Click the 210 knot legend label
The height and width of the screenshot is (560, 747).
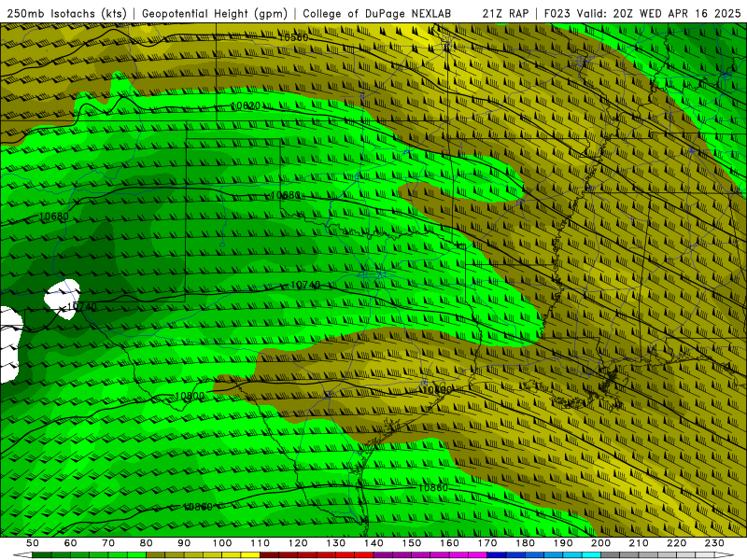click(x=640, y=543)
